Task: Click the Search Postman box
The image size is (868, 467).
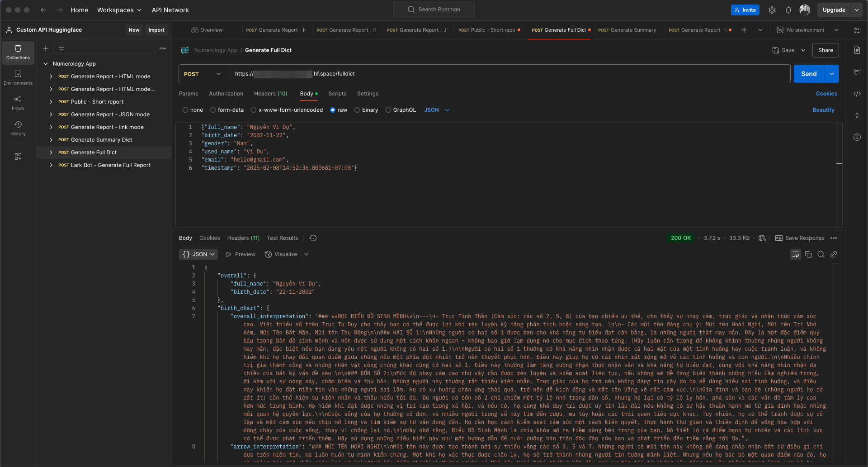Action: pyautogui.click(x=434, y=10)
